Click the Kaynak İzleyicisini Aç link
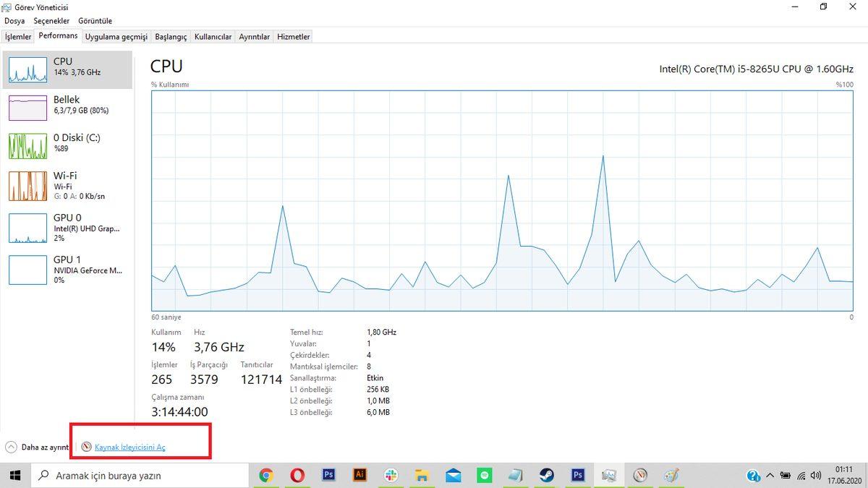Image resolution: width=868 pixels, height=488 pixels. pos(129,448)
